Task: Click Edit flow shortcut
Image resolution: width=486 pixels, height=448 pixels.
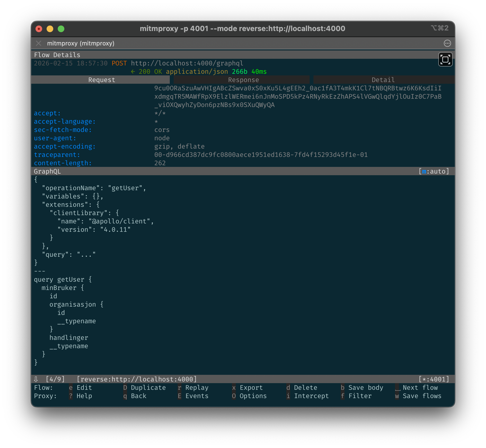Action: (84, 388)
